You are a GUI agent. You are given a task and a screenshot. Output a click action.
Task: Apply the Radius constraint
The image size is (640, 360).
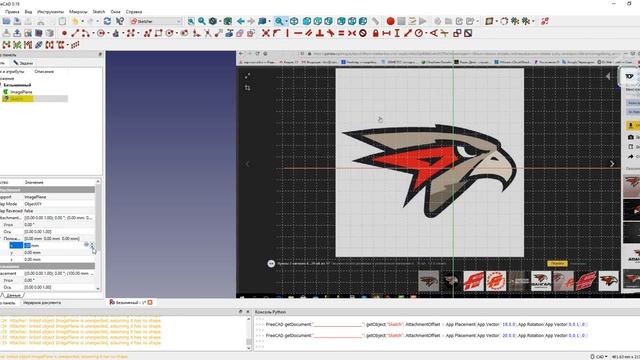coord(419,33)
